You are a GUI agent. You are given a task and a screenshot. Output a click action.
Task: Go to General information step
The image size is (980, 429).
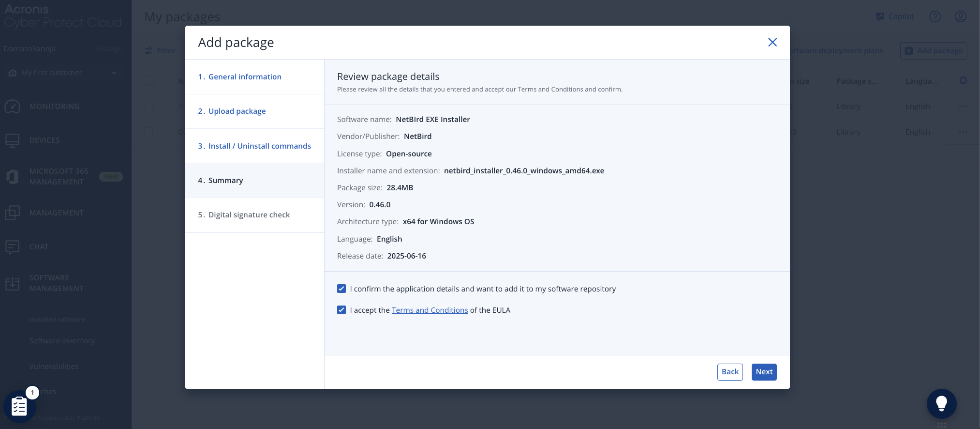[245, 77]
